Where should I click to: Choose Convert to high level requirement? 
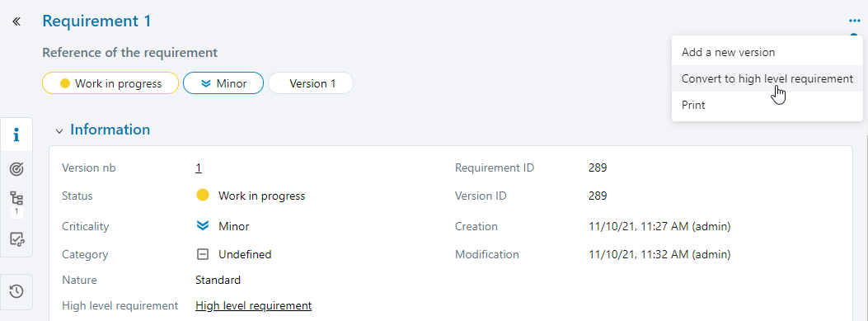767,78
